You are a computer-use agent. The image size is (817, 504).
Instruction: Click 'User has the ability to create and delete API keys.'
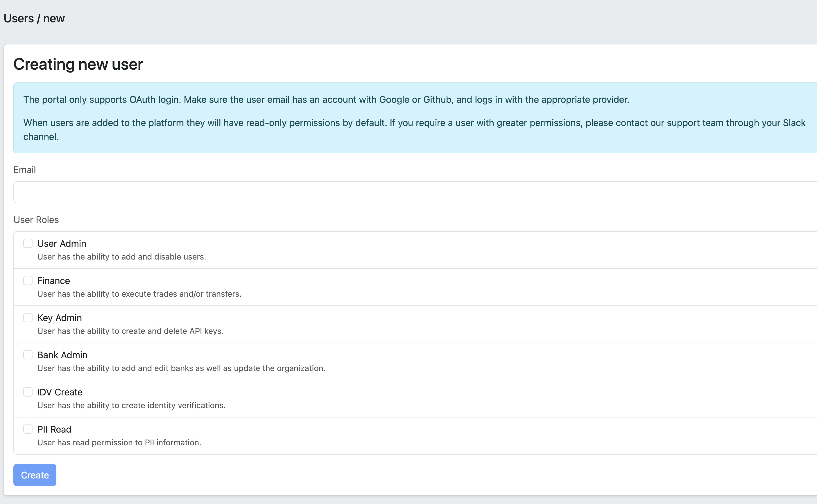click(130, 331)
